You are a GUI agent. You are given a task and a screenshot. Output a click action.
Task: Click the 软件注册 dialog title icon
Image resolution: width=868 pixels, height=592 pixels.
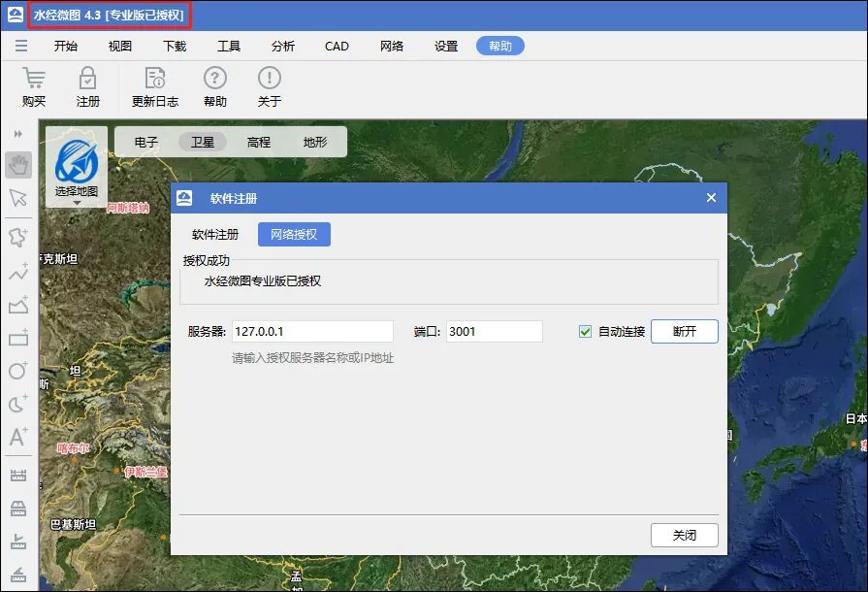184,198
